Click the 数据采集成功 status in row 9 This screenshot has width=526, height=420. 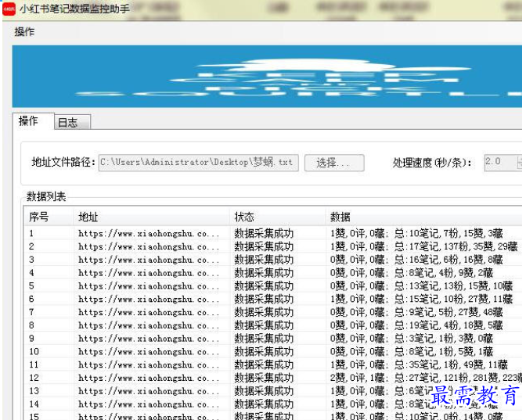coord(264,338)
